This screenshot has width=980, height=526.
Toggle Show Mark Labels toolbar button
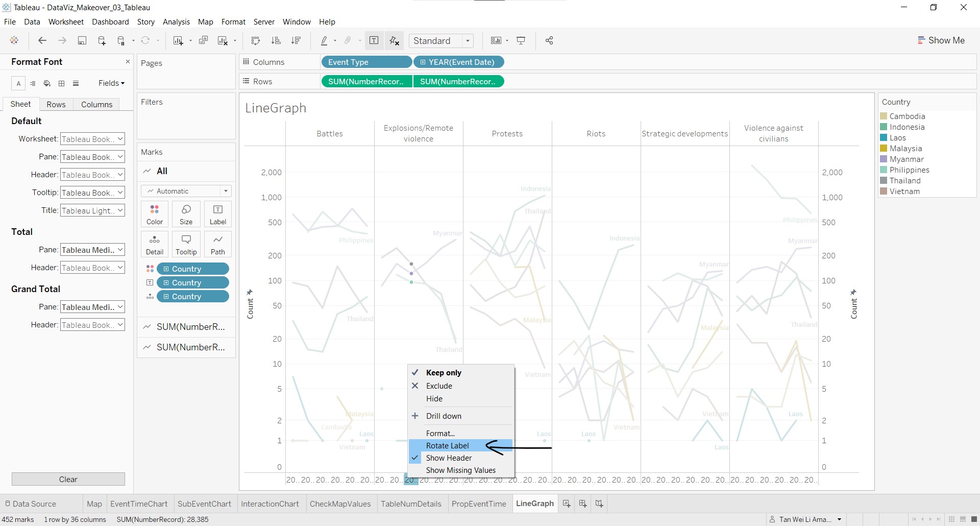pyautogui.click(x=374, y=41)
